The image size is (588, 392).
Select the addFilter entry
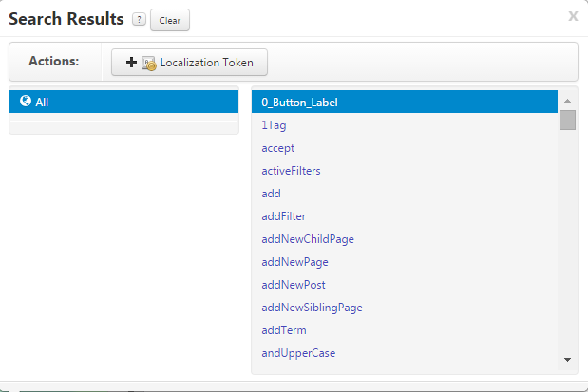coord(283,216)
